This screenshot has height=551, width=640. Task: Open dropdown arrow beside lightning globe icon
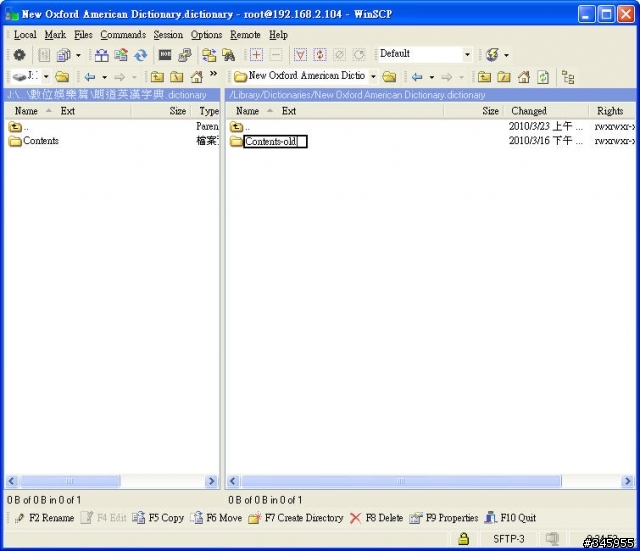[507, 55]
